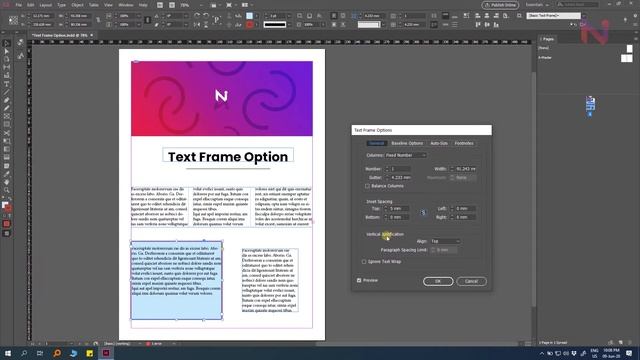Switch to the Baseline Options tab

407,143
